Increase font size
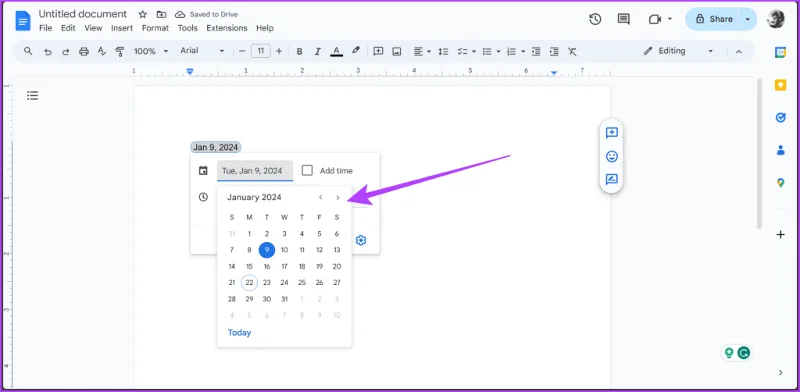Viewport: 800px width, 392px height. coord(279,51)
